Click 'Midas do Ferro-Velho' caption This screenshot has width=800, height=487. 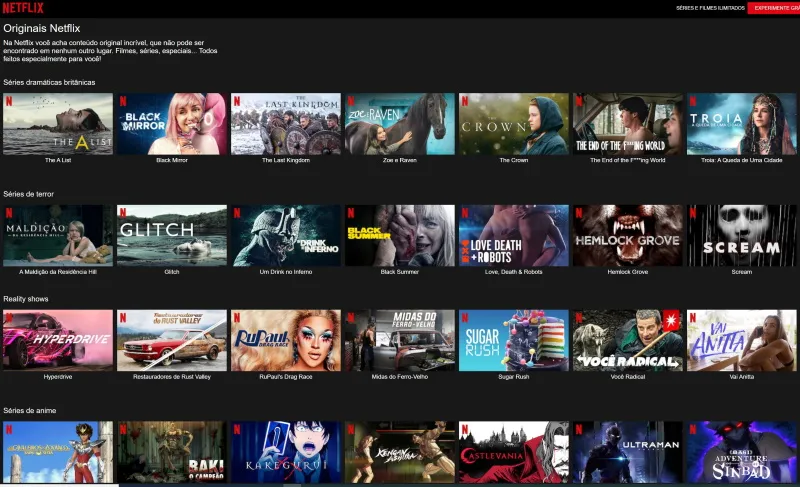(399, 377)
